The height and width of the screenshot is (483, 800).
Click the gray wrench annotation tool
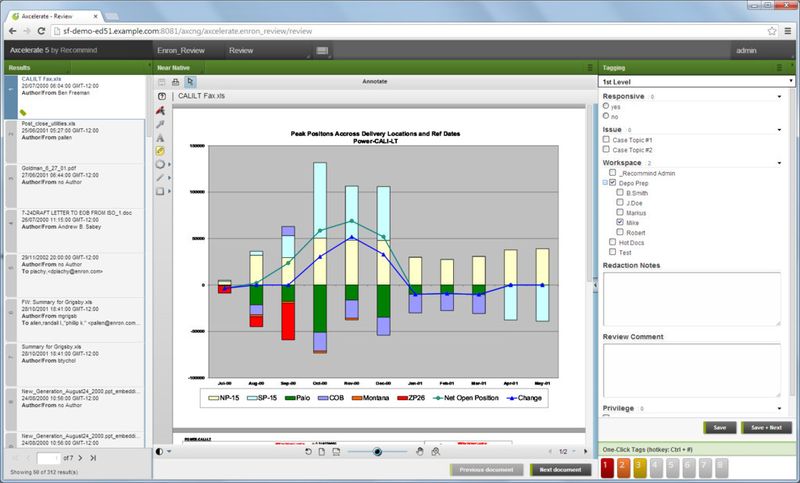pyautogui.click(x=160, y=124)
